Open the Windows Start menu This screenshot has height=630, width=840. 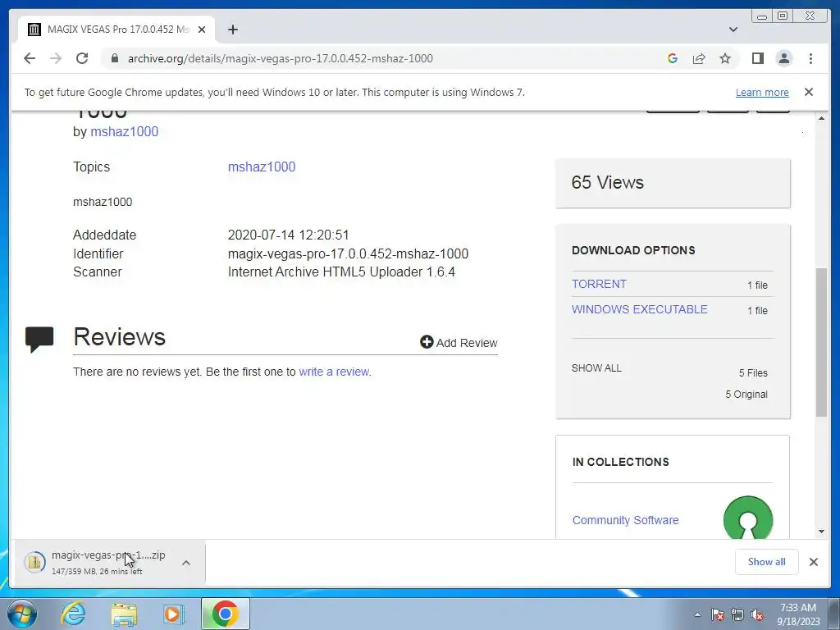click(x=22, y=614)
